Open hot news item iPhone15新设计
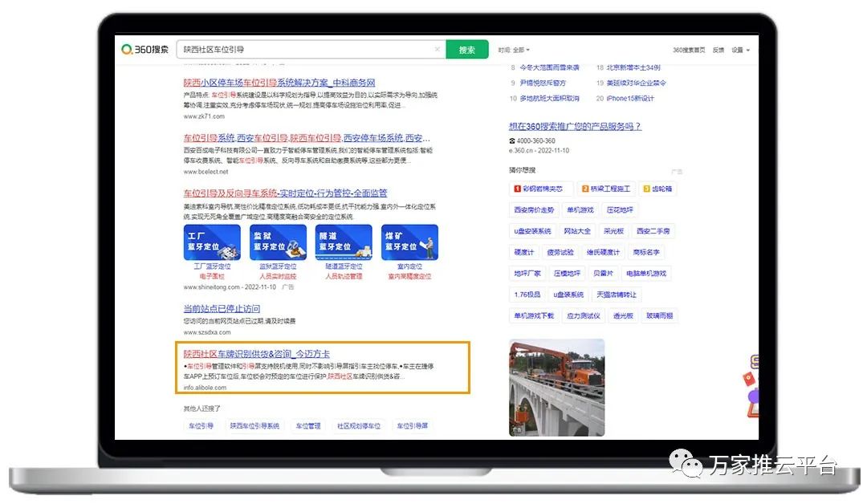Screen dimensions: 867x504 630,99
